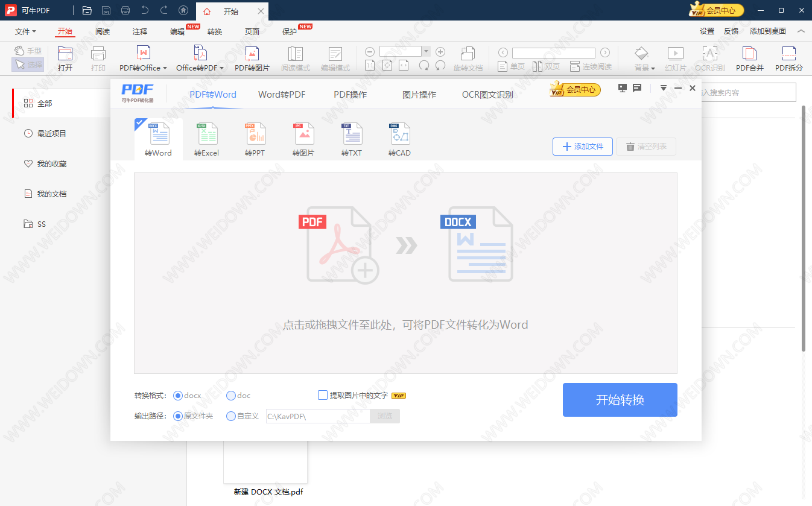Select the docx format radio button
This screenshot has height=506, width=812.
click(x=178, y=396)
